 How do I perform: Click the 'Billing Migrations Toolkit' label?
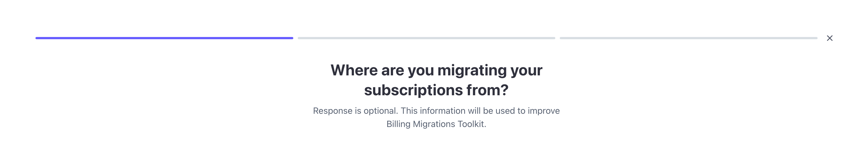(436, 124)
